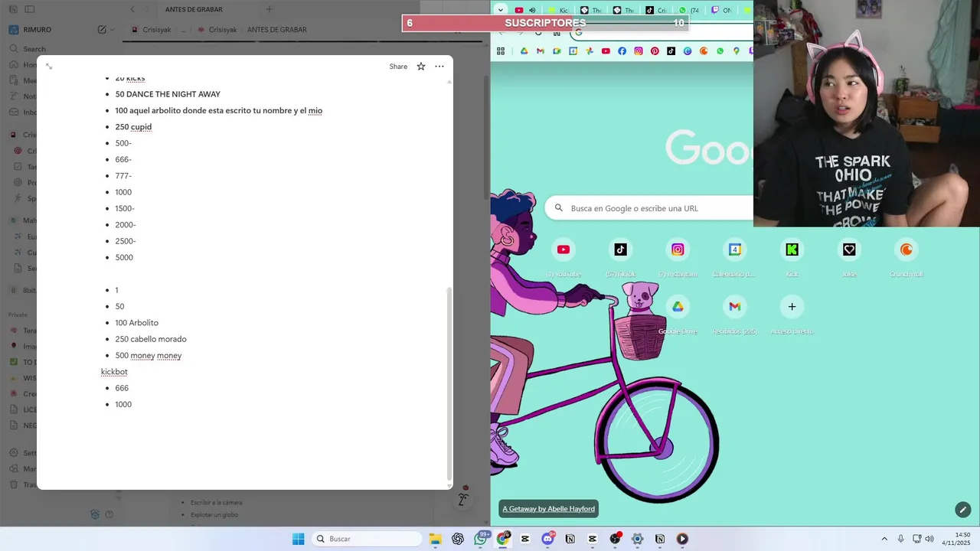Screen dimensions: 980x551
Task: Open ChatGPT from the taskbar
Action: (458, 539)
